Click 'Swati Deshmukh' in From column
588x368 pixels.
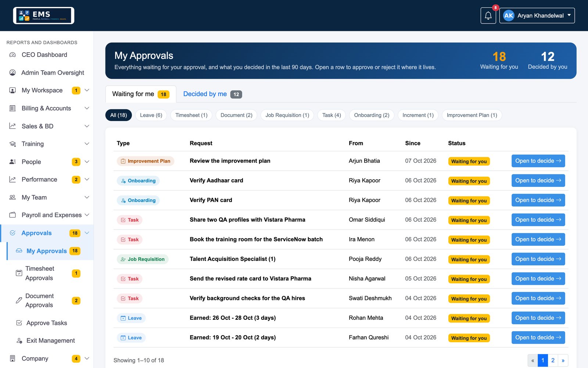coord(370,298)
